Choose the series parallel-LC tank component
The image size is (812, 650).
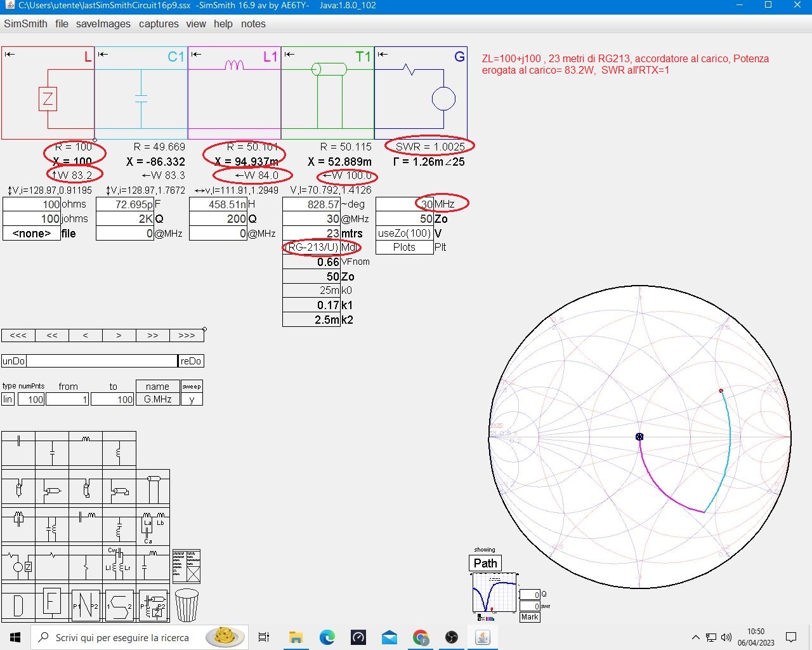[x=18, y=527]
